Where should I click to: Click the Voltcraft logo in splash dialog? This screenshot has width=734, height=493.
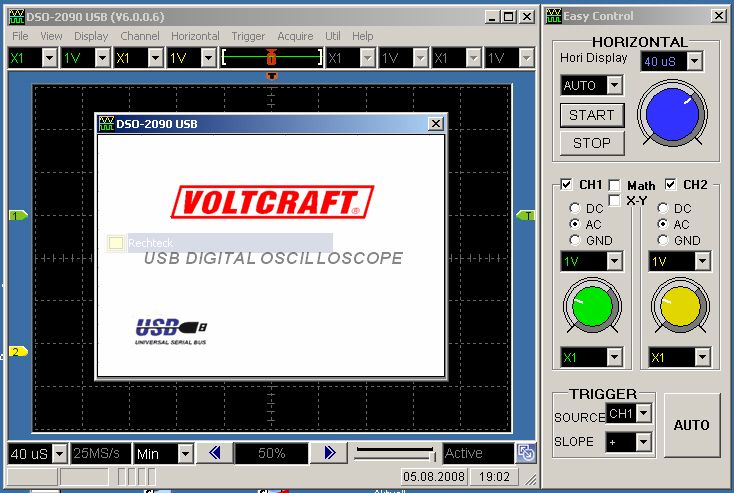point(272,202)
